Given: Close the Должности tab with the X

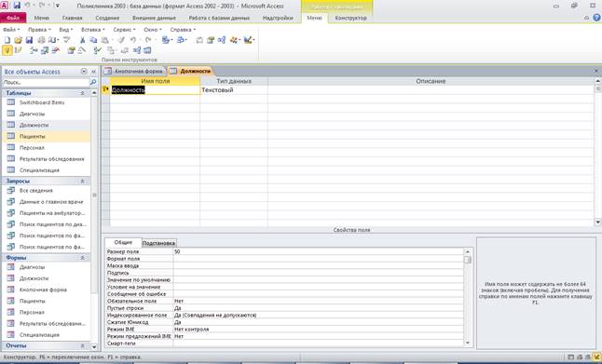Looking at the screenshot, I should coord(596,71).
